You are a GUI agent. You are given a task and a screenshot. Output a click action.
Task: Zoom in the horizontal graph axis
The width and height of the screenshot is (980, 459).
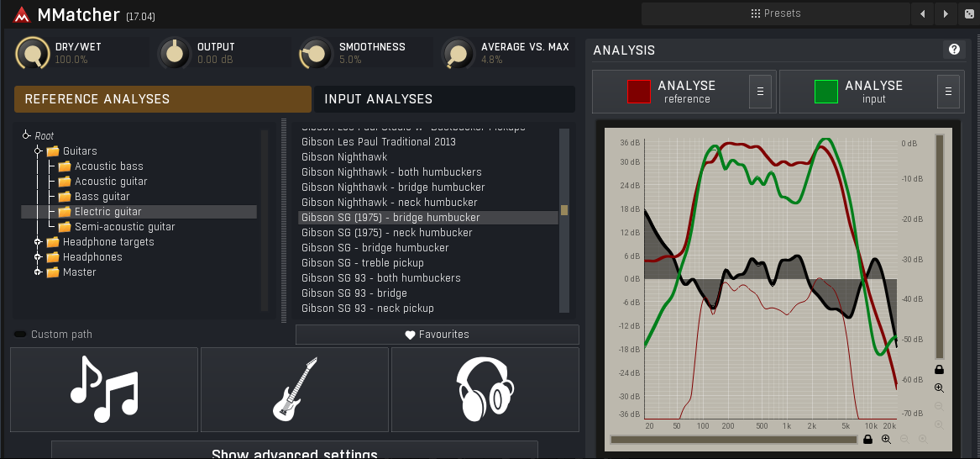(886, 439)
